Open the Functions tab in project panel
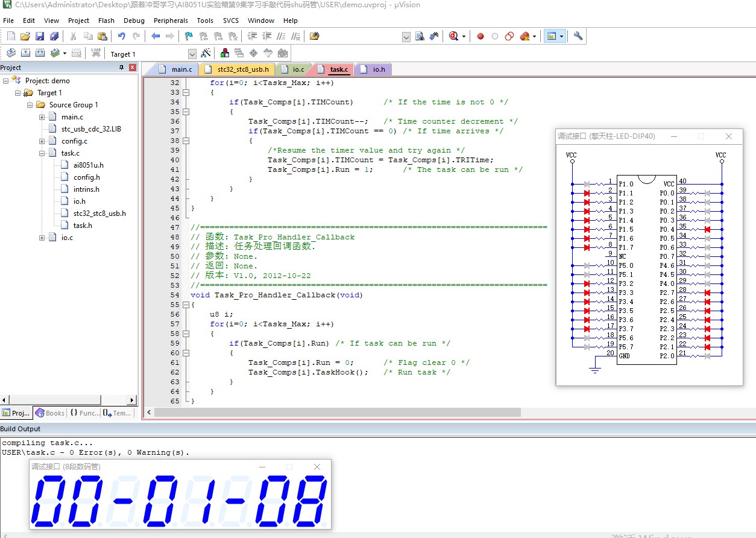This screenshot has width=756, height=538. tap(84, 413)
